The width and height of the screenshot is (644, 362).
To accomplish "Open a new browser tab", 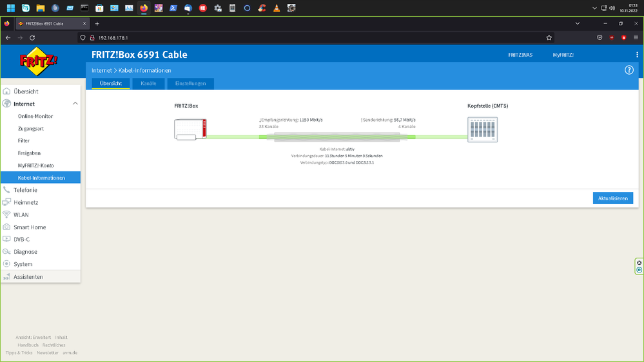I will tap(97, 24).
